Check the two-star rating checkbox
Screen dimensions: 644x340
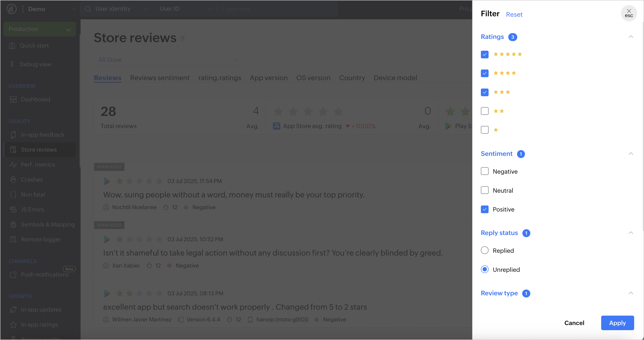484,111
